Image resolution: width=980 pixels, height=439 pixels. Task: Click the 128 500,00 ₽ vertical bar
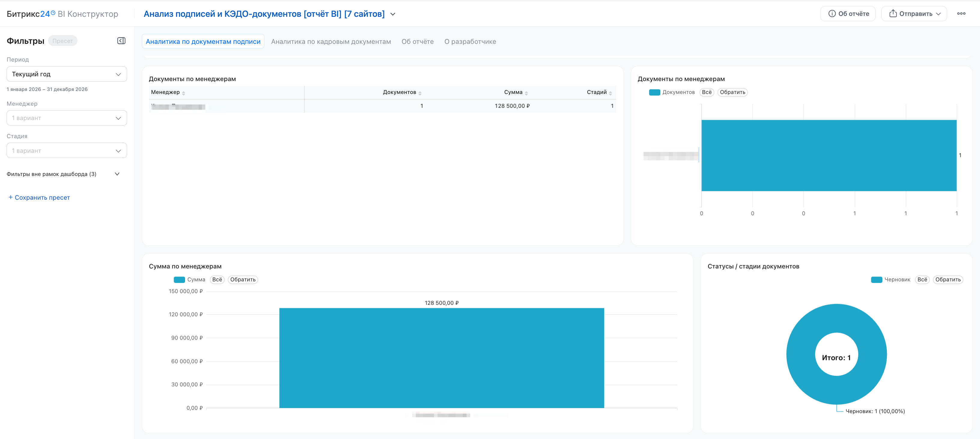(x=442, y=358)
